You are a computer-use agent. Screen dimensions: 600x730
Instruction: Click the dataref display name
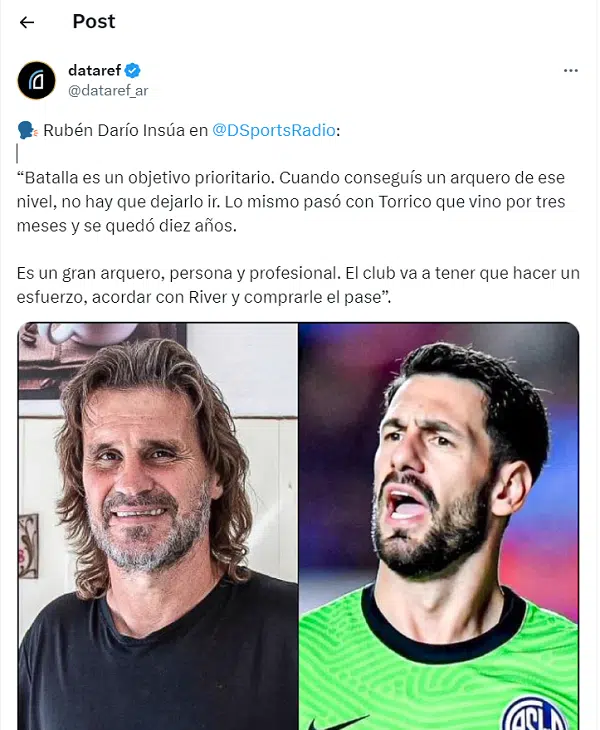click(x=94, y=70)
